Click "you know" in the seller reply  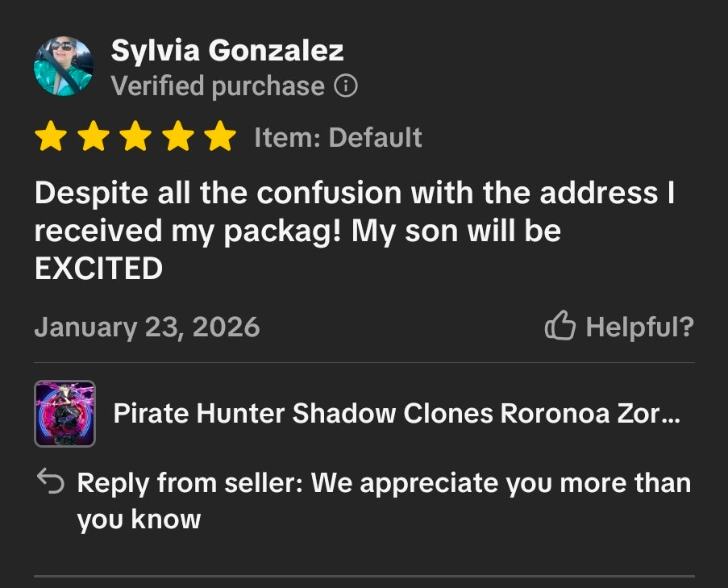139,519
